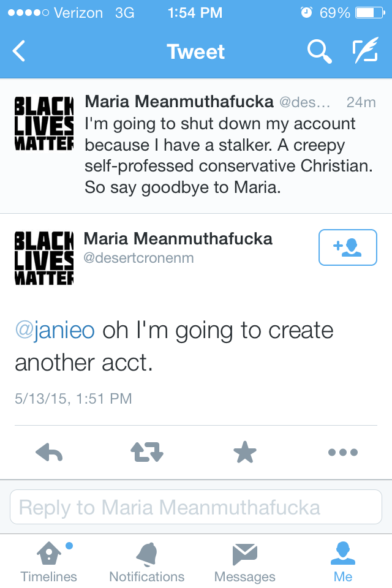This screenshot has width=392, height=588.
Task: Open search with the magnifying glass
Action: coord(319,51)
